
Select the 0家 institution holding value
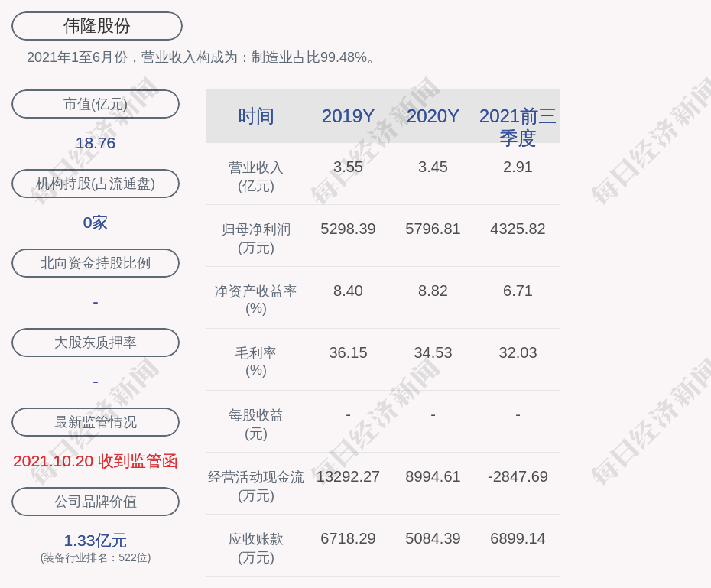[x=96, y=223]
